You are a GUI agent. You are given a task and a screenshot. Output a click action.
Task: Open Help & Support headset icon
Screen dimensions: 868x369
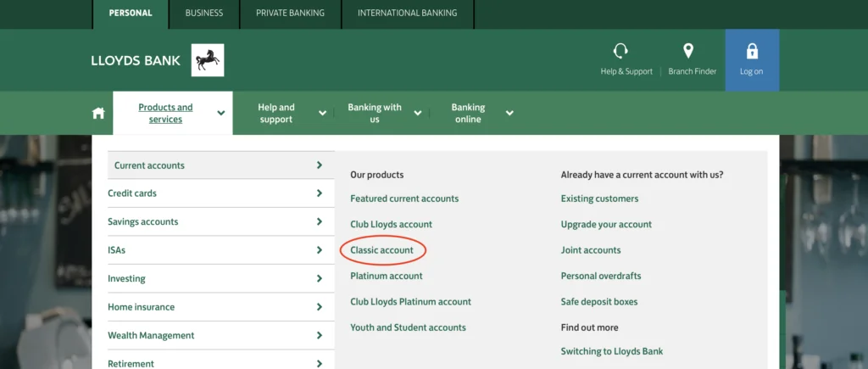pos(620,51)
